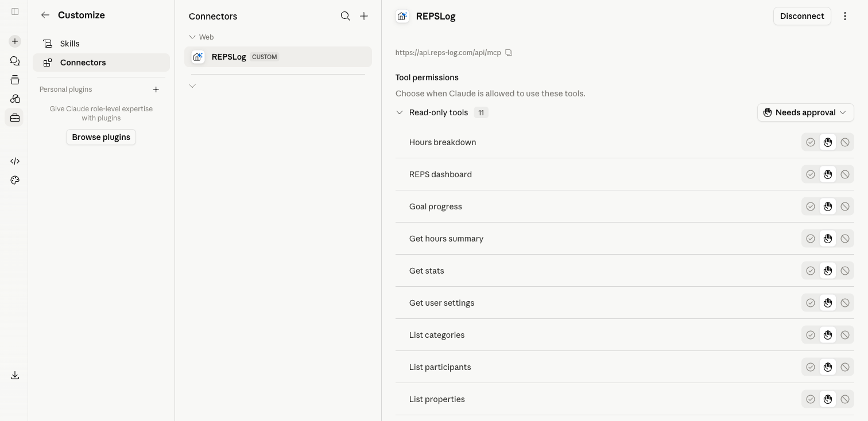Set Get user settings to needs approval
868x421 pixels.
click(828, 303)
